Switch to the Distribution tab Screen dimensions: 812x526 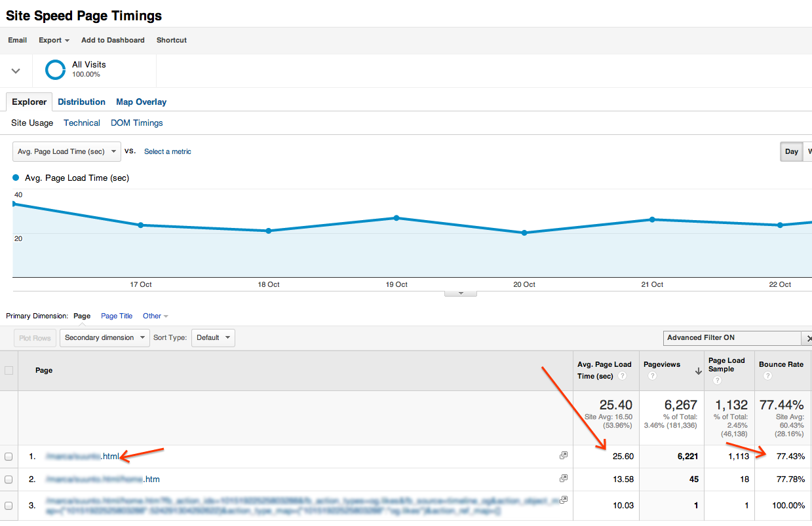click(81, 102)
